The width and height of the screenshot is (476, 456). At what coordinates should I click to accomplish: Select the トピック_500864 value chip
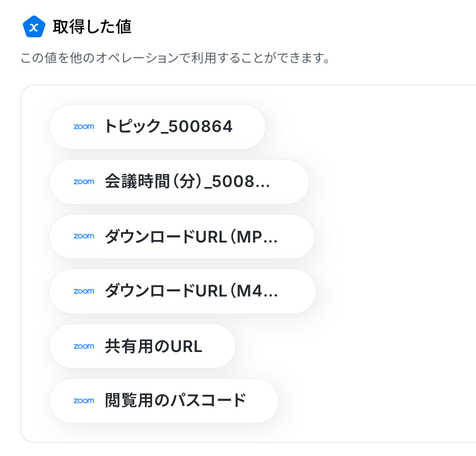coord(157,126)
